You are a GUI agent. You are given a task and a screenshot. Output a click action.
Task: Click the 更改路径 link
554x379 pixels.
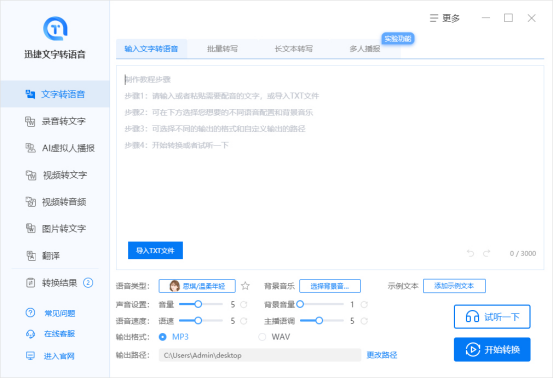382,355
